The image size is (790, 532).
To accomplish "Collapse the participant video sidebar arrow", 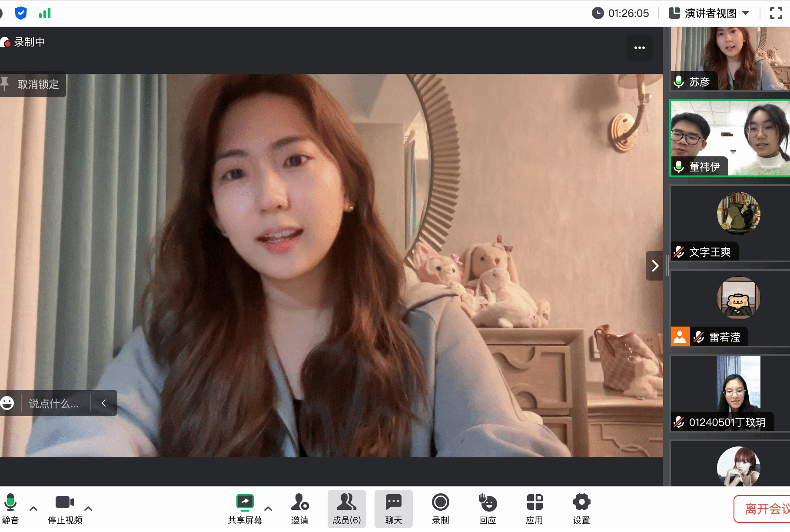I will pyautogui.click(x=655, y=266).
